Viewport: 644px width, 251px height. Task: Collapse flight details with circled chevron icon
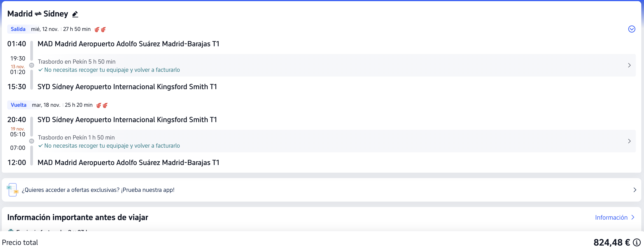pyautogui.click(x=632, y=29)
